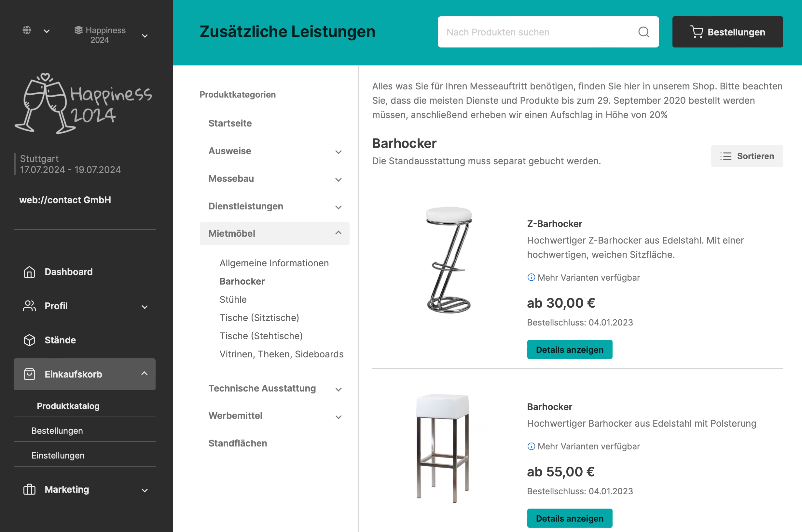Show details for the Z-Barhocker
This screenshot has height=532, width=802.
click(569, 350)
